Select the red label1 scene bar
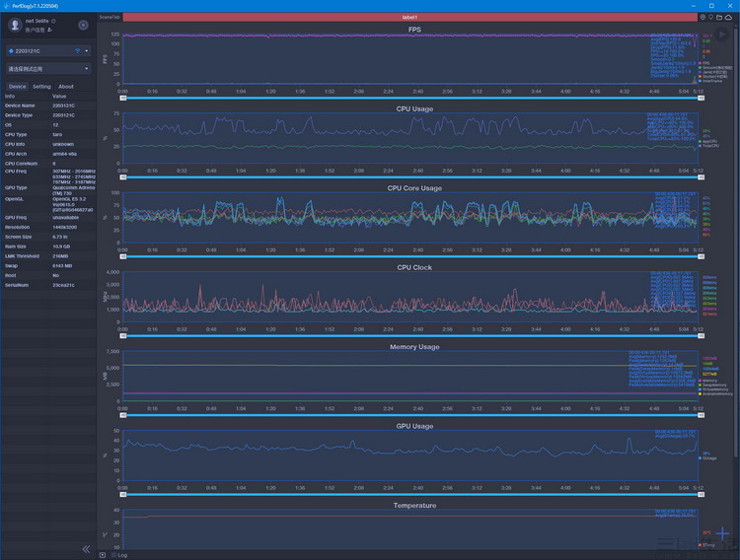Image resolution: width=740 pixels, height=560 pixels. pos(409,17)
